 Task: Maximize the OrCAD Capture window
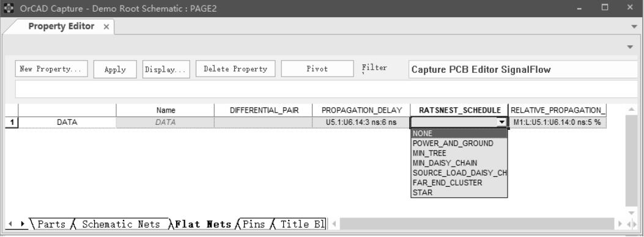point(605,8)
